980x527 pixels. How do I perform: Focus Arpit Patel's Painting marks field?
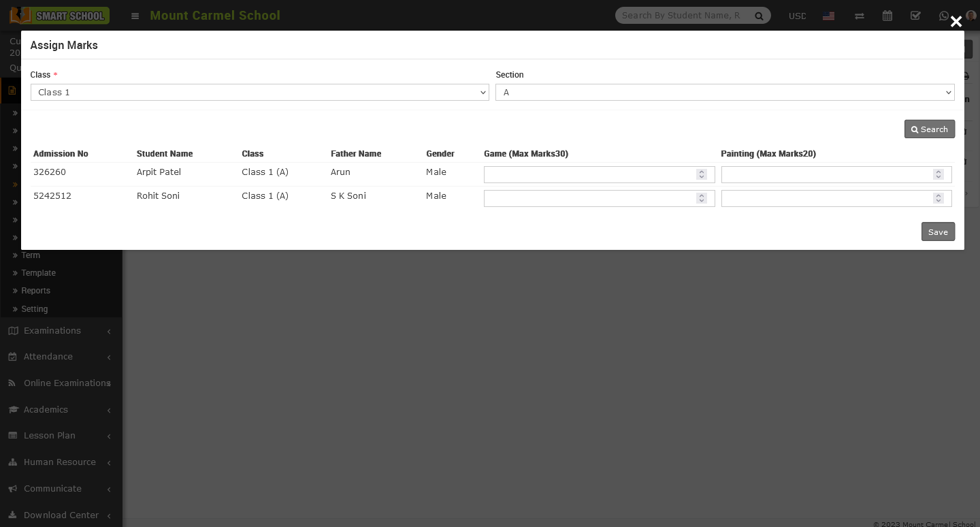pyautogui.click(x=826, y=175)
